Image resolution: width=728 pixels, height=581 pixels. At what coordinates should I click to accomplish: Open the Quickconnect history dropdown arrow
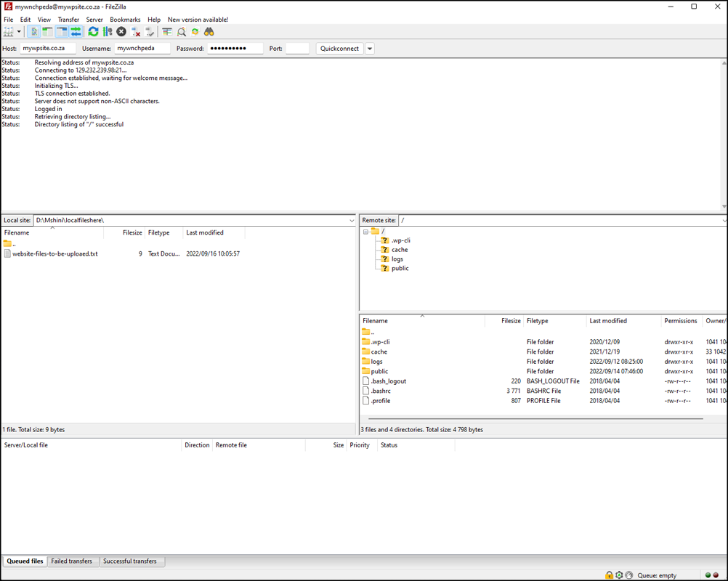[370, 49]
